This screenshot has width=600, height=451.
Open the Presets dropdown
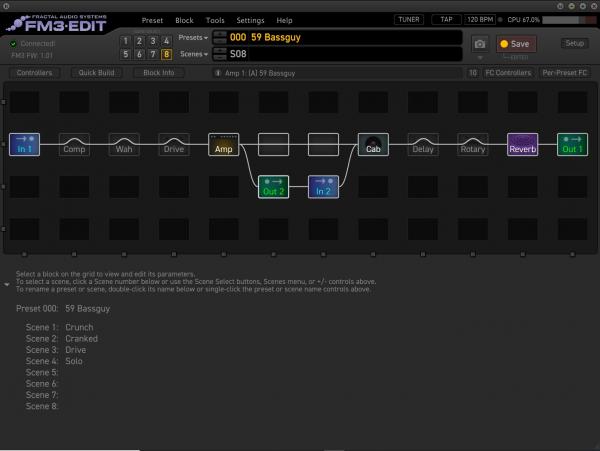pyautogui.click(x=193, y=37)
